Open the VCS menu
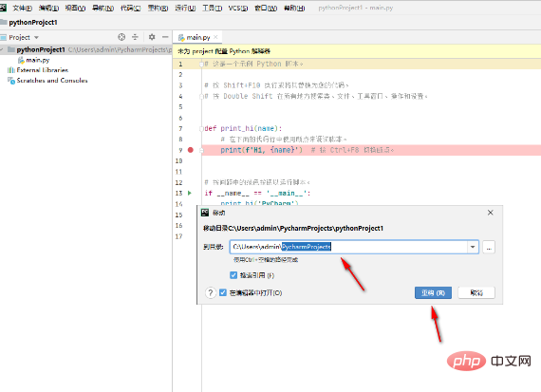The width and height of the screenshot is (541, 392). point(237,8)
